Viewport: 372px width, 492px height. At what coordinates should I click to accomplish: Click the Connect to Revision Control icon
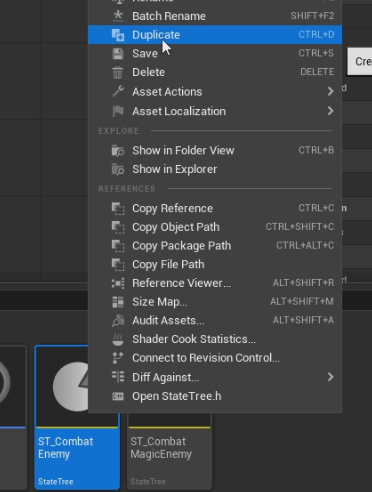pos(118,358)
